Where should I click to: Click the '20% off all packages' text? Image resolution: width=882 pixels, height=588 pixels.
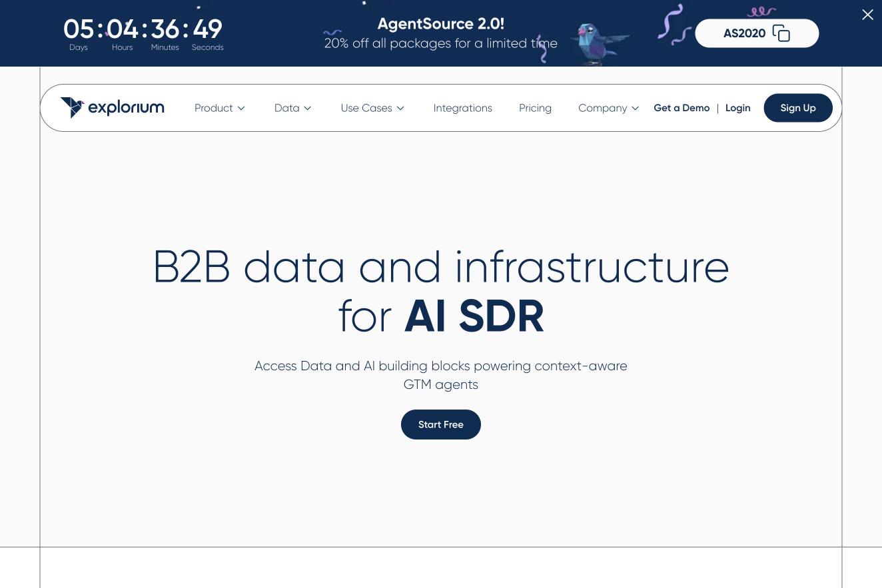(441, 43)
